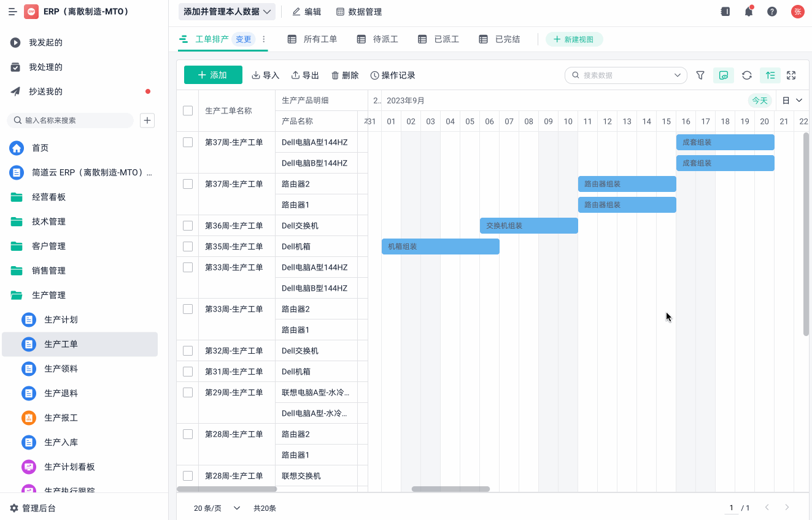Check the 第35周-生产工单 row checkbox

click(x=187, y=246)
